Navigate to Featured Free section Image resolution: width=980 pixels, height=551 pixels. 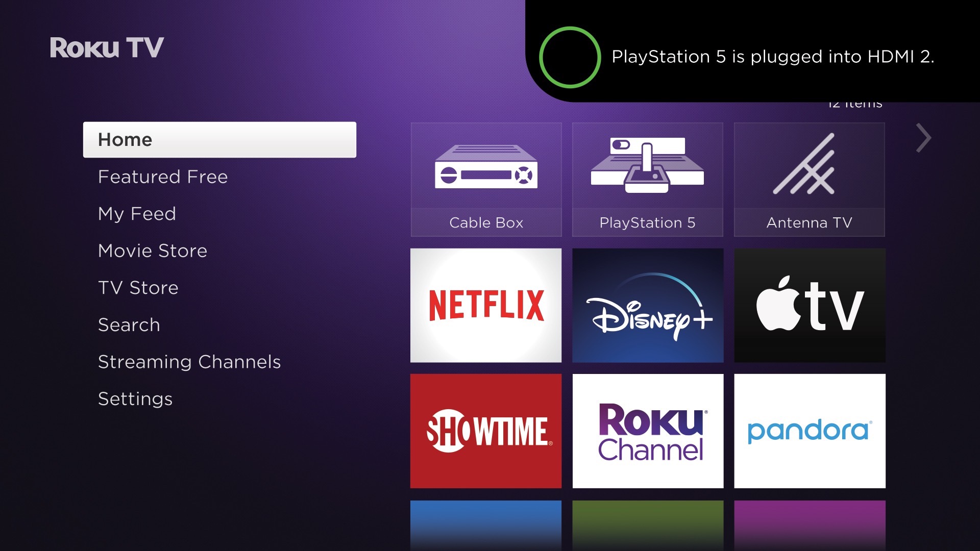point(163,176)
